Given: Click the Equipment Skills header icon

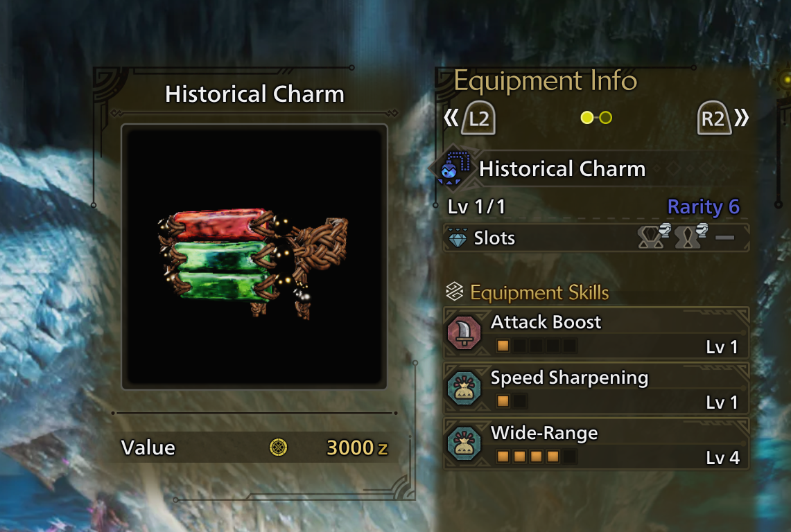Looking at the screenshot, I should pos(455,292).
